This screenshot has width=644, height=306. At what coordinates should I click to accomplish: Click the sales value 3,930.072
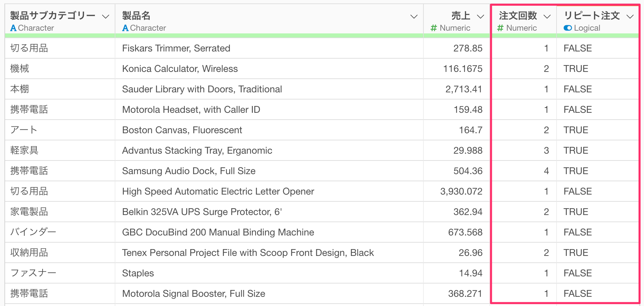[461, 192]
